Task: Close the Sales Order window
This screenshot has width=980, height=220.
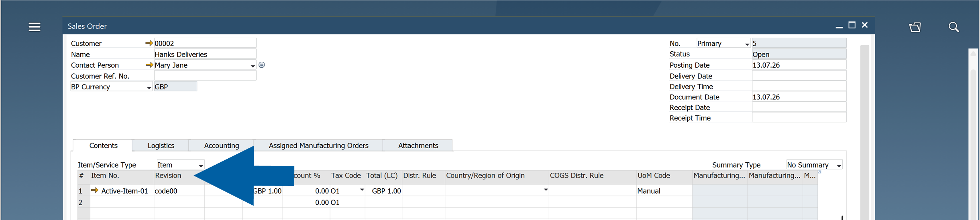Action: click(865, 25)
